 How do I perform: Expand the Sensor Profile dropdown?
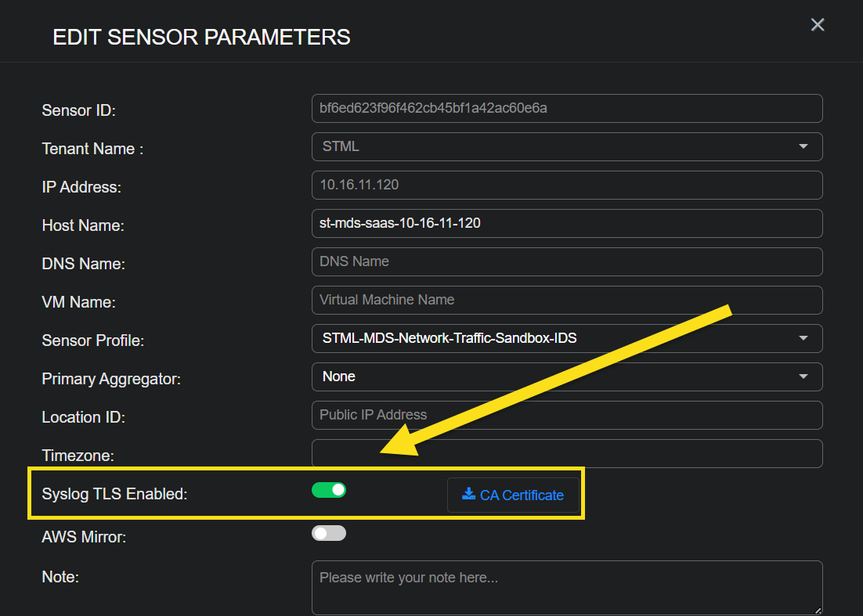[566, 338]
